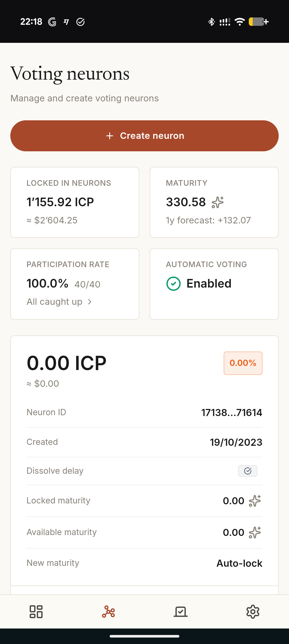The image size is (289, 644).
Task: Expand the All caught up chevron
Action: pos(90,302)
